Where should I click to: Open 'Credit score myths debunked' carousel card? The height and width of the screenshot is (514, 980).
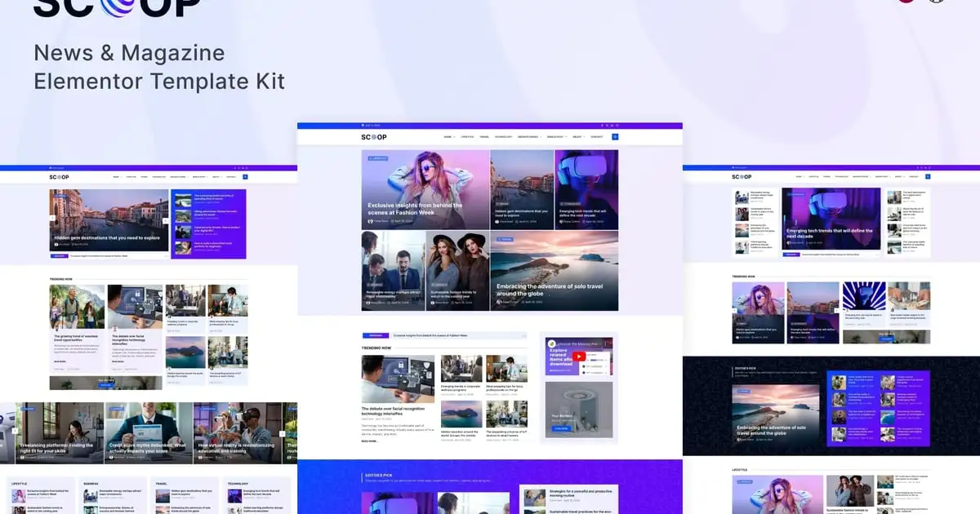[149, 433]
